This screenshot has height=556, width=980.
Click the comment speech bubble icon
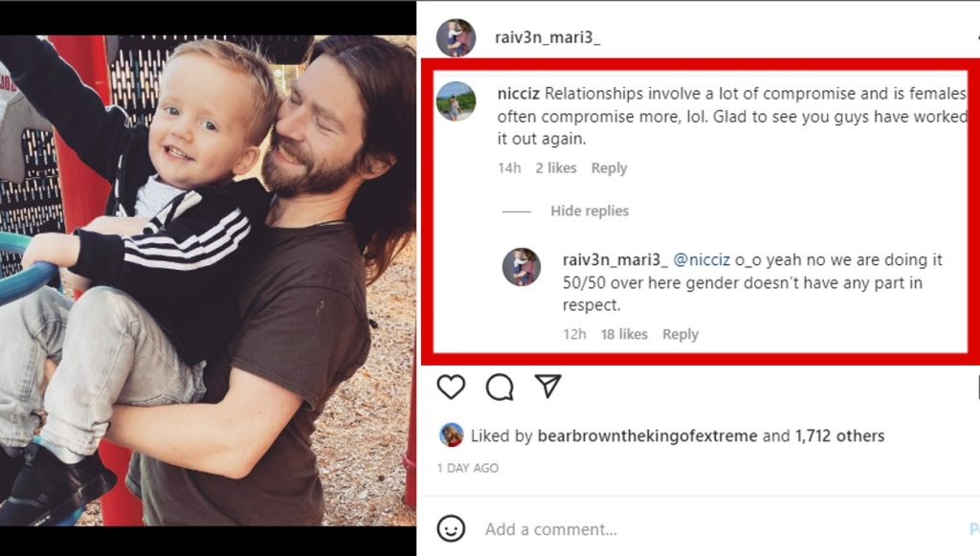click(500, 387)
